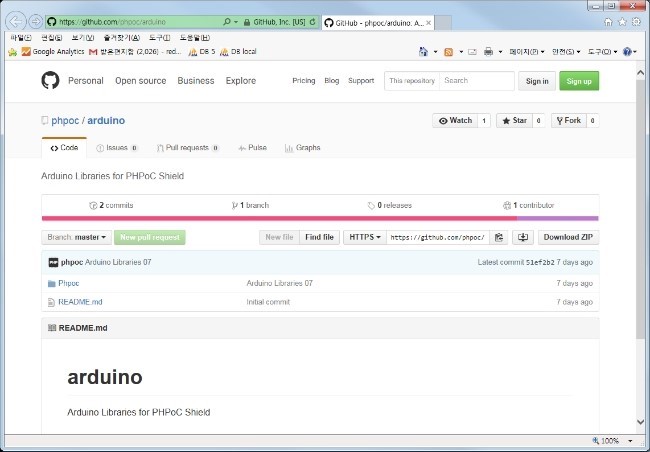The height and width of the screenshot is (452, 650).
Task: Open IE settings gear icon
Action: pyautogui.click(x=635, y=21)
